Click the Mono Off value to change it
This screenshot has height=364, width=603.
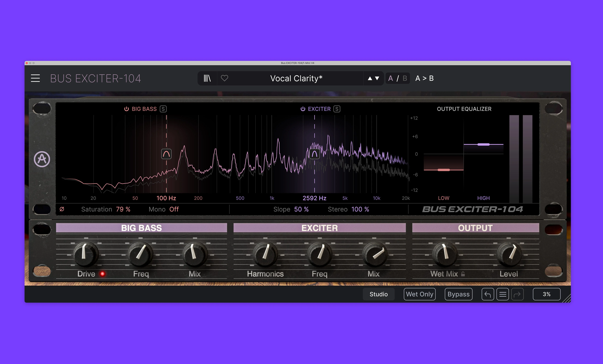click(x=174, y=209)
